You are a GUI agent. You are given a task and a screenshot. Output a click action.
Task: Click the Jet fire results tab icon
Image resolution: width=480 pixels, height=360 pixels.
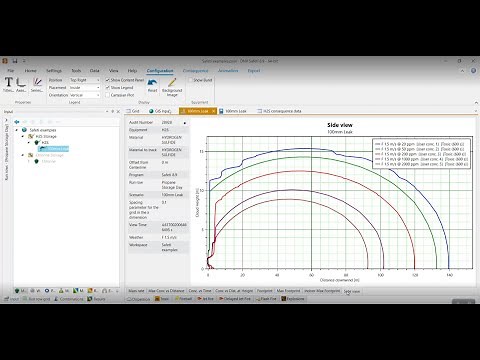(x=199, y=299)
